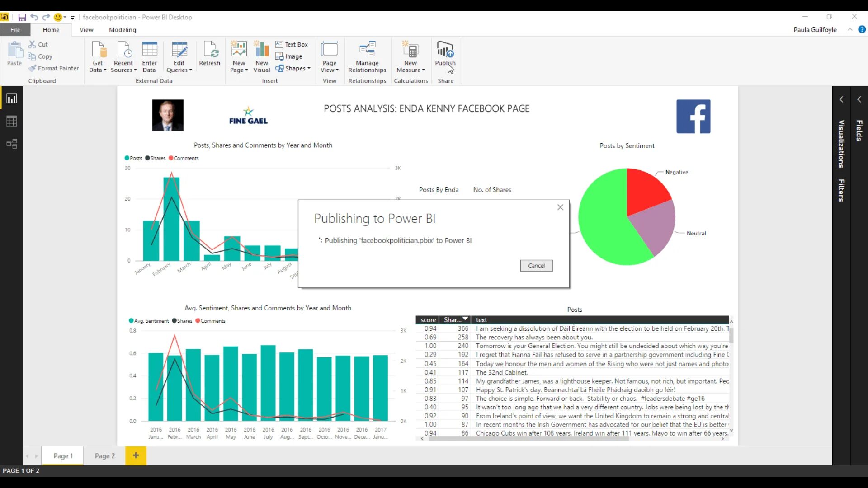
Task: Click the Fine Gael logo image
Action: pyautogui.click(x=248, y=116)
